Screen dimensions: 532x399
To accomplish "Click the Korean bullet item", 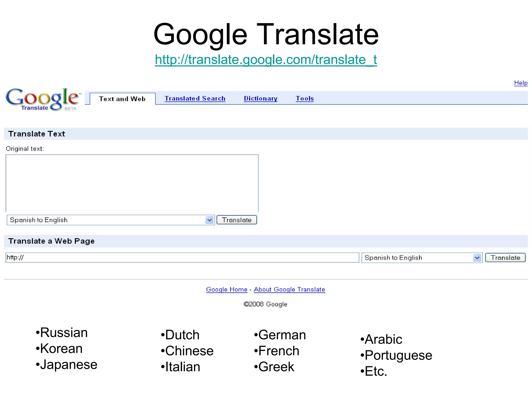I will tap(59, 348).
